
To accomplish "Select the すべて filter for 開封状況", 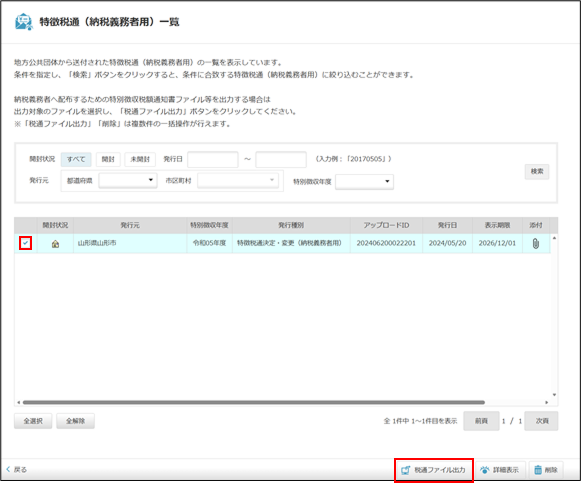I will 76,159.
